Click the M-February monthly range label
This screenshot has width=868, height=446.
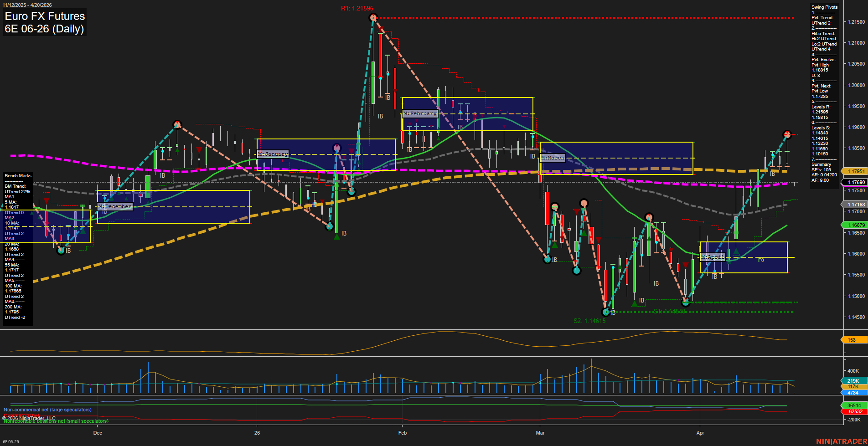coord(420,113)
